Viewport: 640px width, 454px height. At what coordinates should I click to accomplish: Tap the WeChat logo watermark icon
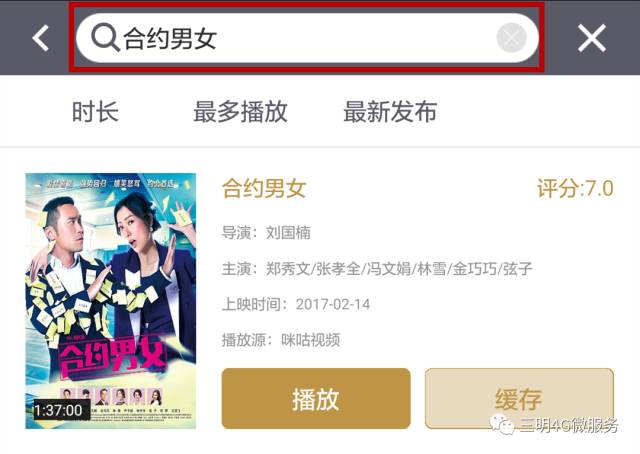pyautogui.click(x=502, y=424)
